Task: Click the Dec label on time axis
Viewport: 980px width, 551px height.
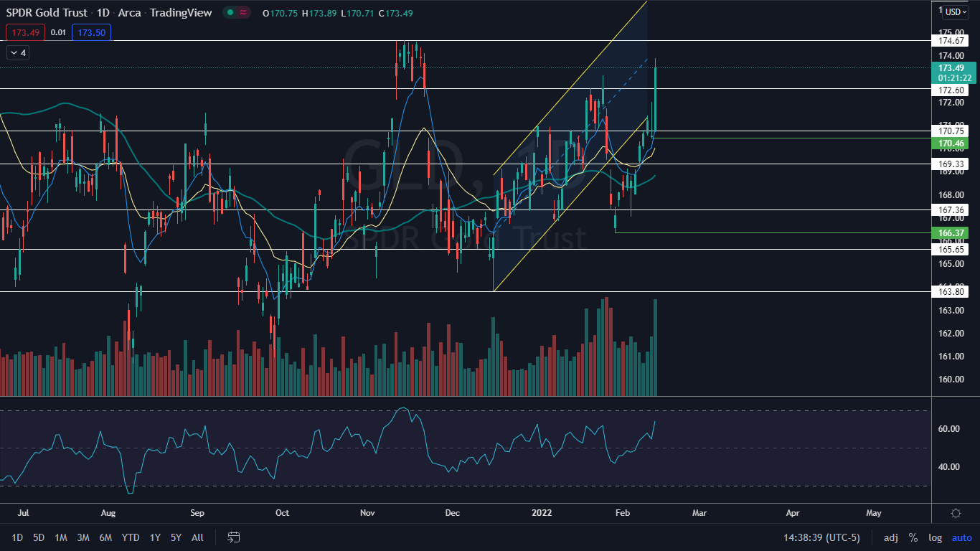Action: [x=453, y=513]
